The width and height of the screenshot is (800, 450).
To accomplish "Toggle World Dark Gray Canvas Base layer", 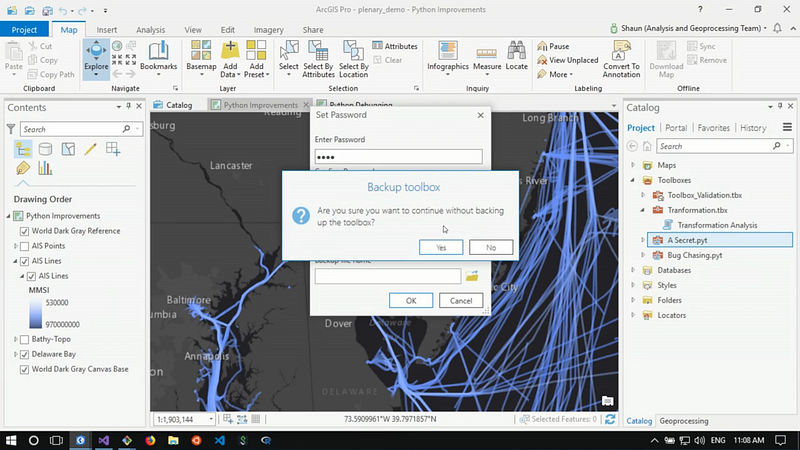I will point(24,369).
